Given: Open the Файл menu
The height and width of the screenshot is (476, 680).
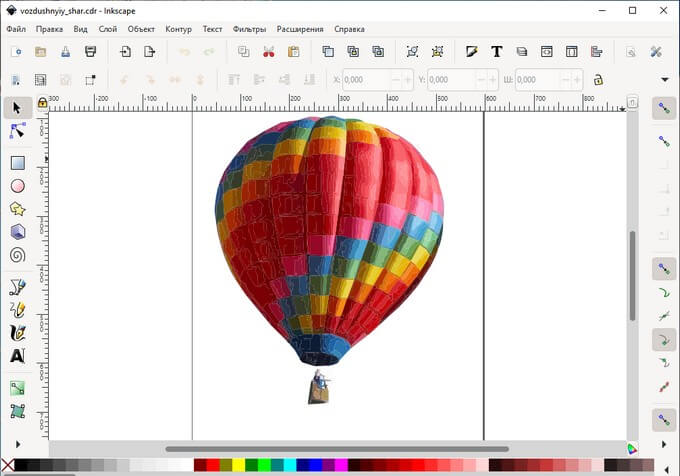Looking at the screenshot, I should click(16, 29).
